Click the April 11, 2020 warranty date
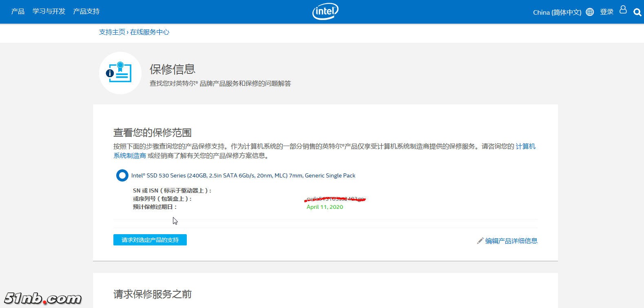This screenshot has width=644, height=308. pyautogui.click(x=325, y=207)
